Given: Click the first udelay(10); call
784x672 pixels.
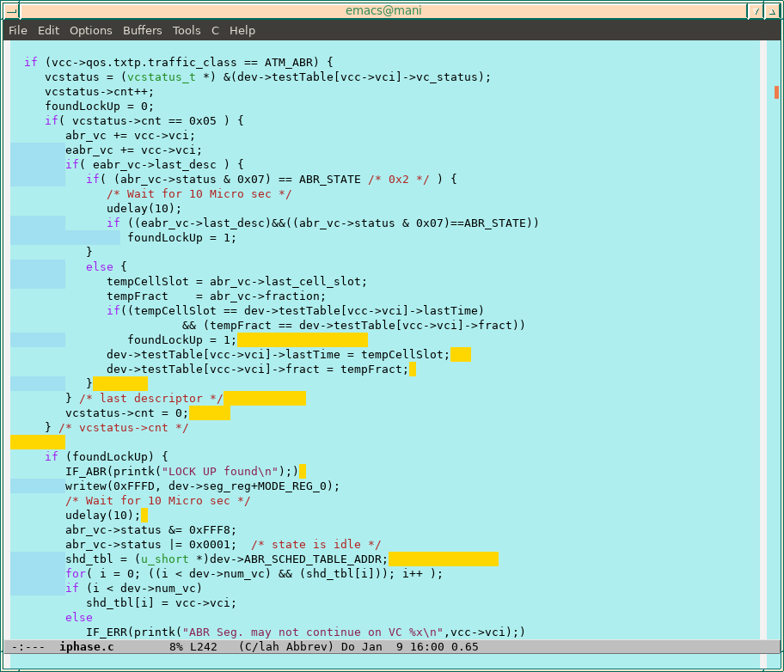Looking at the screenshot, I should 144,208.
